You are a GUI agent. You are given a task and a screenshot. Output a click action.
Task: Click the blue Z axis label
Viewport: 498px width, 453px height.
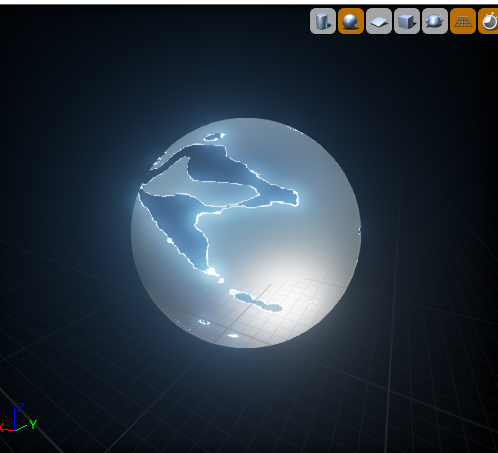(x=21, y=407)
